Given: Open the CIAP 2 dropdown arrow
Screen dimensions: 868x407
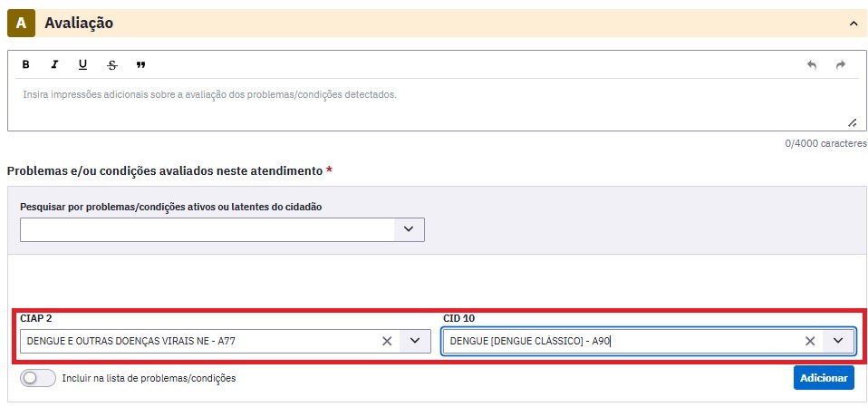Looking at the screenshot, I should 415,341.
